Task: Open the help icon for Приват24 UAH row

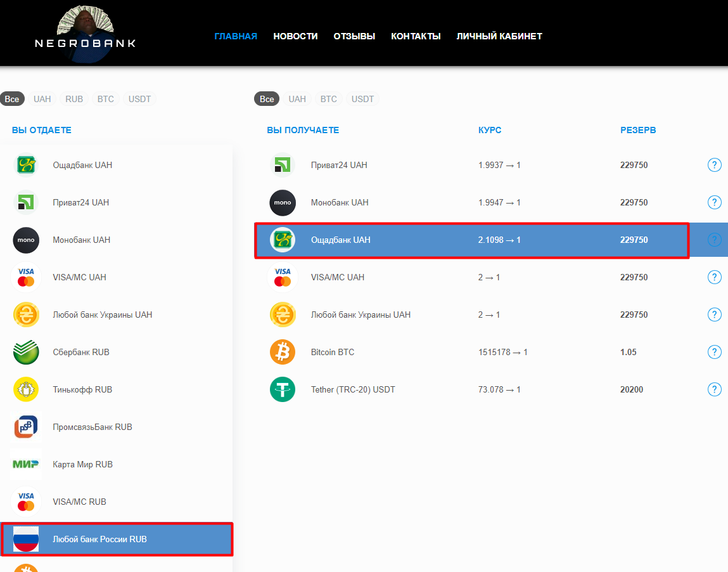Action: [x=715, y=165]
